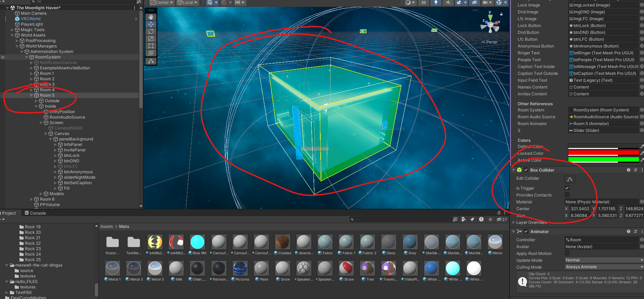Select VRCWorld in the hierarchy

(30, 19)
